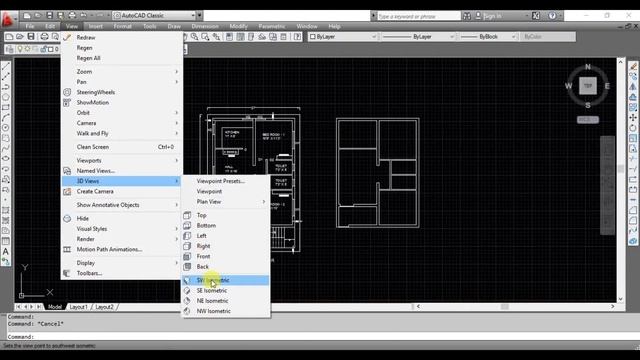Screen dimensions: 640x360
Task: Click the SE Isometric view icon
Action: (187, 290)
